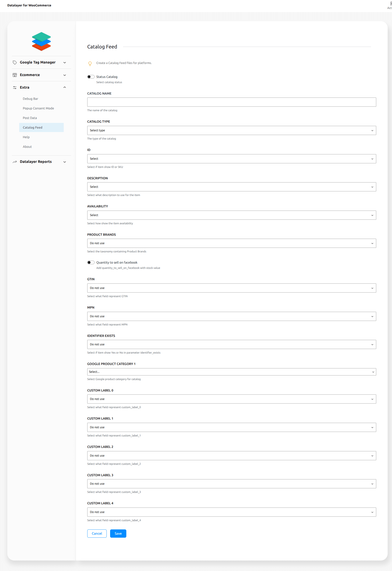The width and height of the screenshot is (392, 571).
Task: Click the Google Tag Manager tag icon
Action: (x=15, y=62)
